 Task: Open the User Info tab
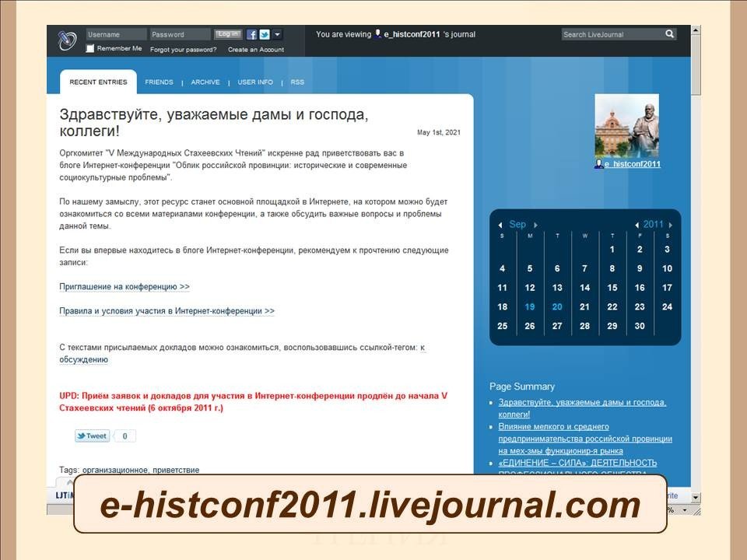point(255,82)
